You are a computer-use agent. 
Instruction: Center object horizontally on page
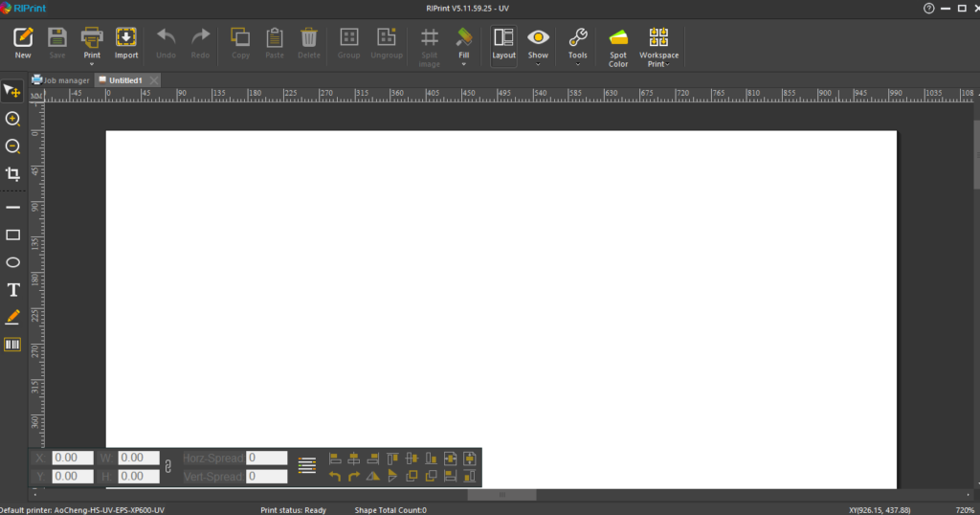[x=450, y=459]
